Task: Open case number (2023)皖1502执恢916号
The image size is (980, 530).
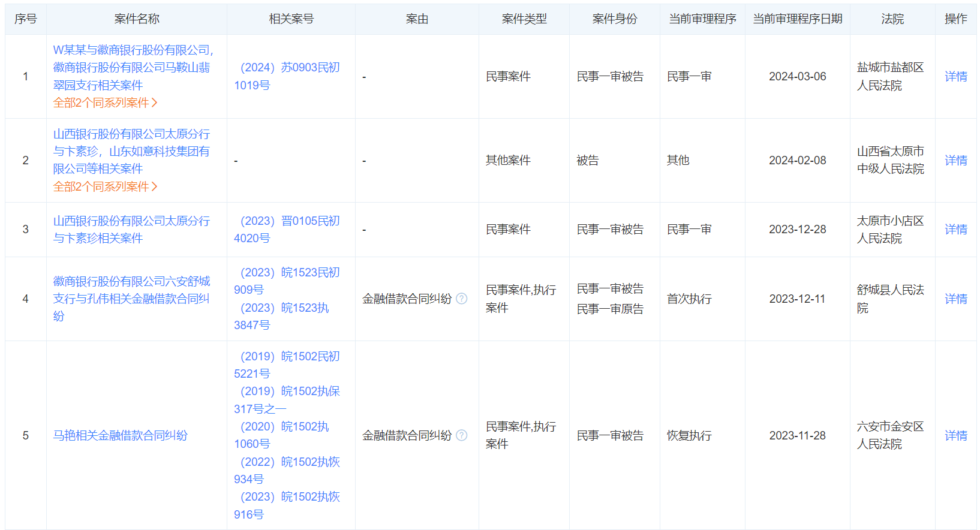Action: [287, 505]
